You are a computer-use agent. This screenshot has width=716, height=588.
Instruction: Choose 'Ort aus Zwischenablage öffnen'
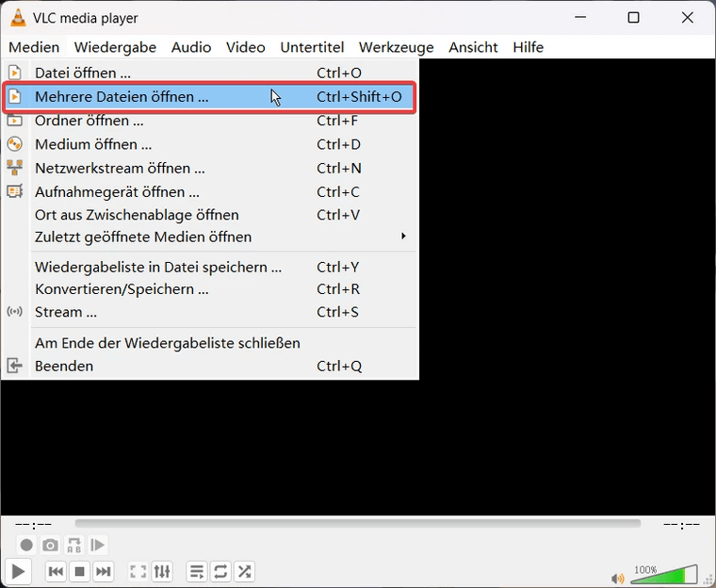point(209,215)
